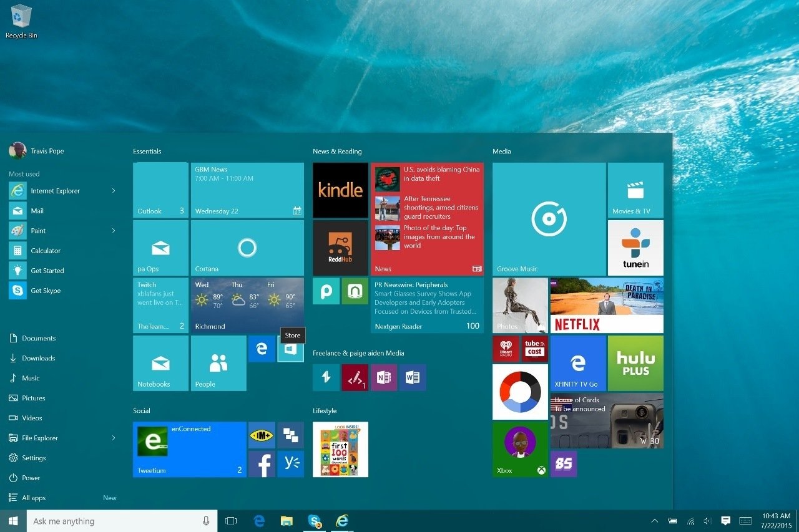Open the Movies & TV tile
799x532 pixels.
(635, 190)
